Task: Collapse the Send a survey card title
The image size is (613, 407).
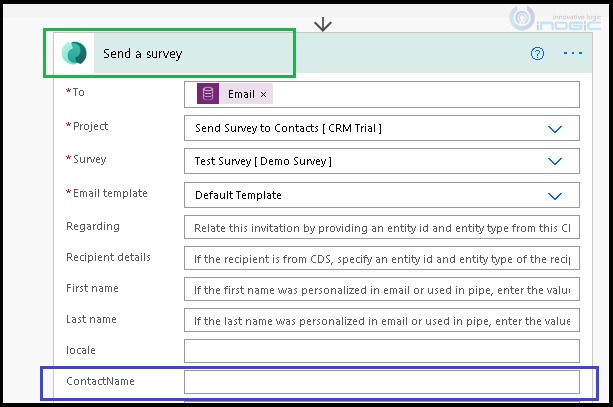Action: click(143, 54)
